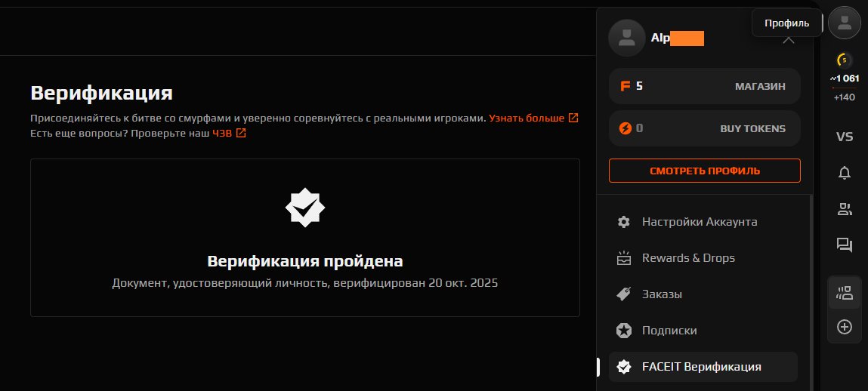Click the МАГАЗИН points button
This screenshot has width=868, height=391.
(x=705, y=86)
